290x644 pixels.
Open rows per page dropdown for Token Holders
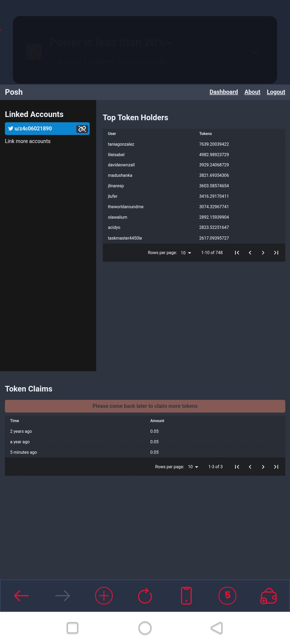[x=186, y=253]
